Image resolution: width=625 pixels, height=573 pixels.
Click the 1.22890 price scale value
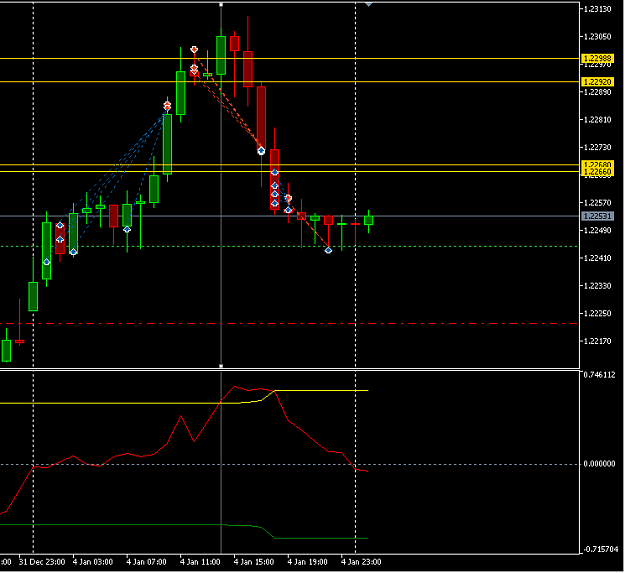[x=597, y=92]
